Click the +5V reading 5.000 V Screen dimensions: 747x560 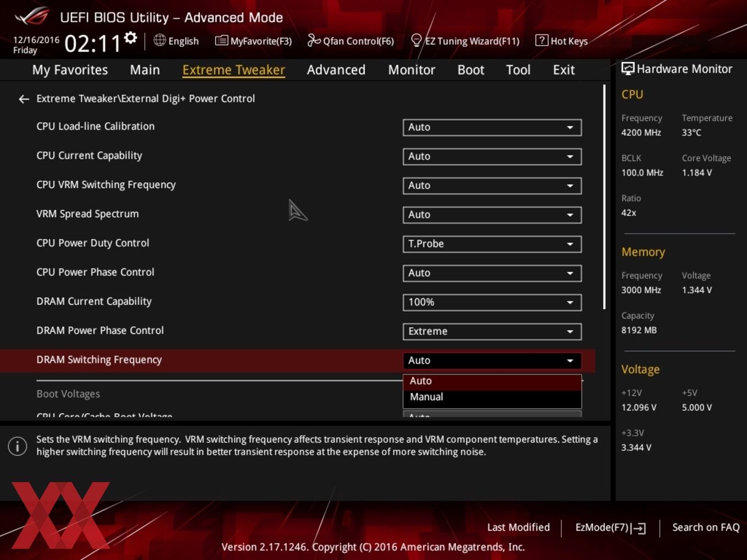coord(696,407)
